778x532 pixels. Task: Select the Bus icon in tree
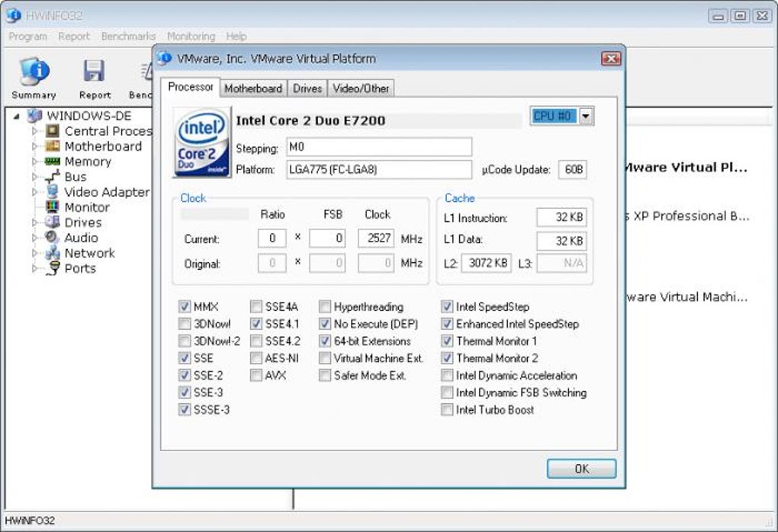pos(53,177)
